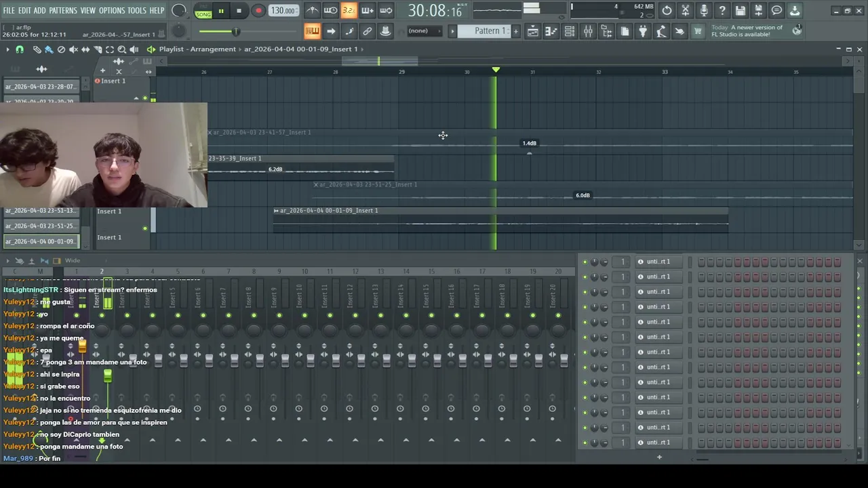Click the scissors icon in the top toolbar
Viewport: 868px width, 488px height.
click(x=686, y=10)
